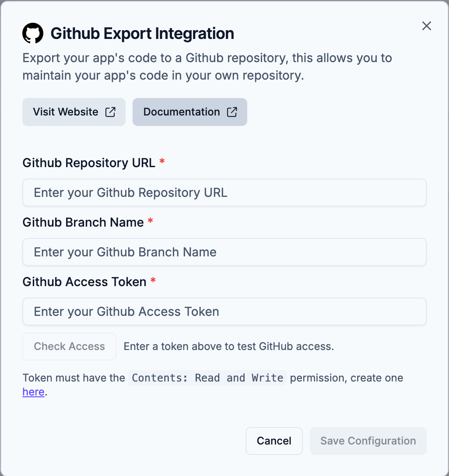This screenshot has height=476, width=449.
Task: Click the 'Github Branch Name' label
Action: coord(83,223)
